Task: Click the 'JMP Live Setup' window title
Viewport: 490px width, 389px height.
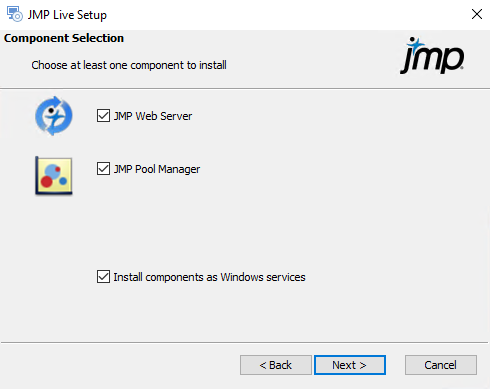Action: (x=67, y=15)
